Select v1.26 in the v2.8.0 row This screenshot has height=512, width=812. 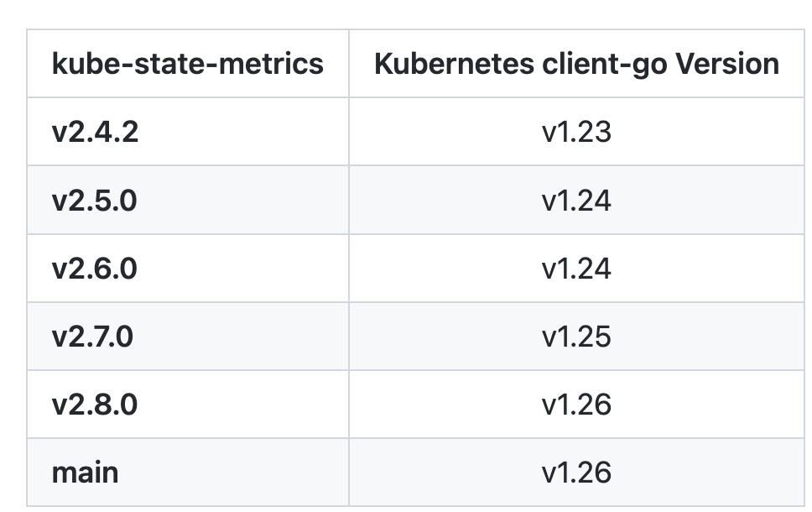[576, 405]
